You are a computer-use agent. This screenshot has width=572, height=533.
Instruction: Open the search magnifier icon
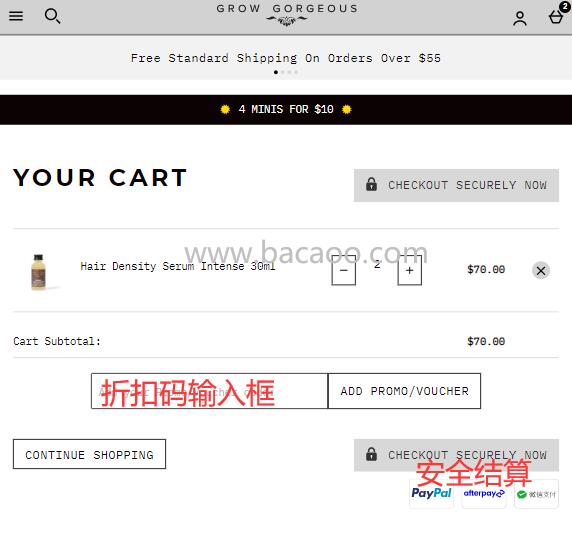pyautogui.click(x=52, y=16)
